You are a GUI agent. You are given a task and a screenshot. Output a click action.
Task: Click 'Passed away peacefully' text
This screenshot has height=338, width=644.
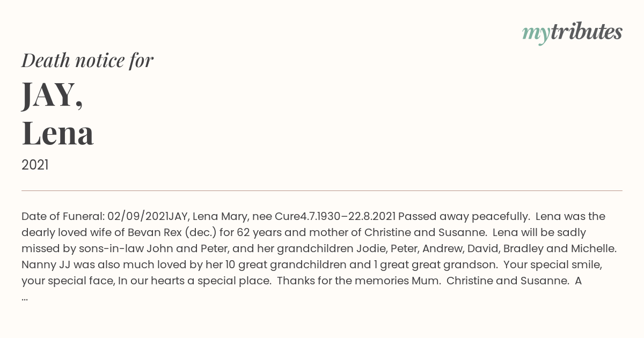pyautogui.click(x=462, y=216)
